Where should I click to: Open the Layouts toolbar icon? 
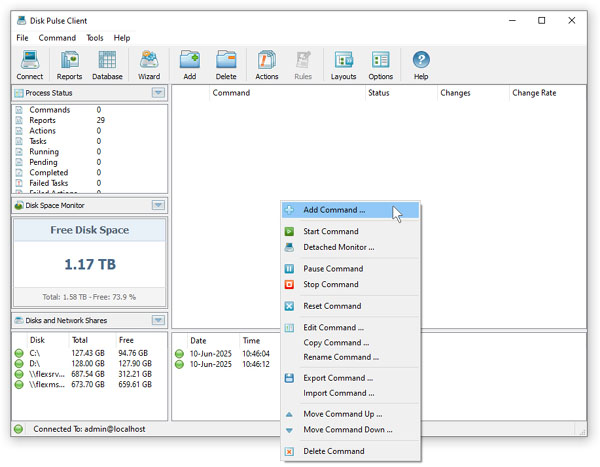pyautogui.click(x=343, y=65)
